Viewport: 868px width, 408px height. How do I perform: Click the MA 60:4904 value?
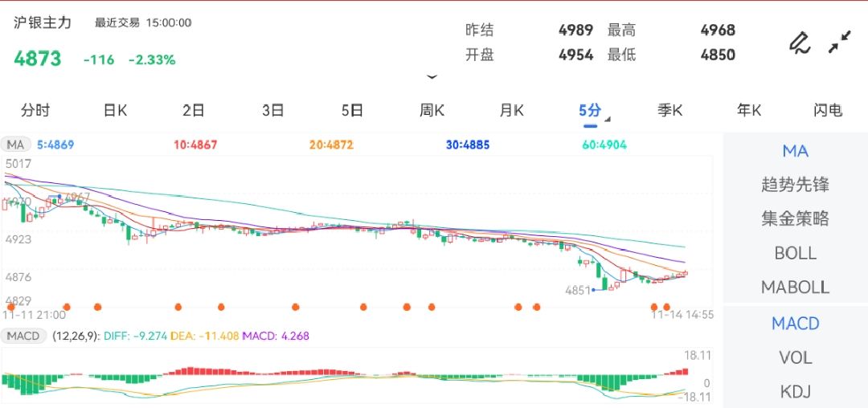point(604,145)
